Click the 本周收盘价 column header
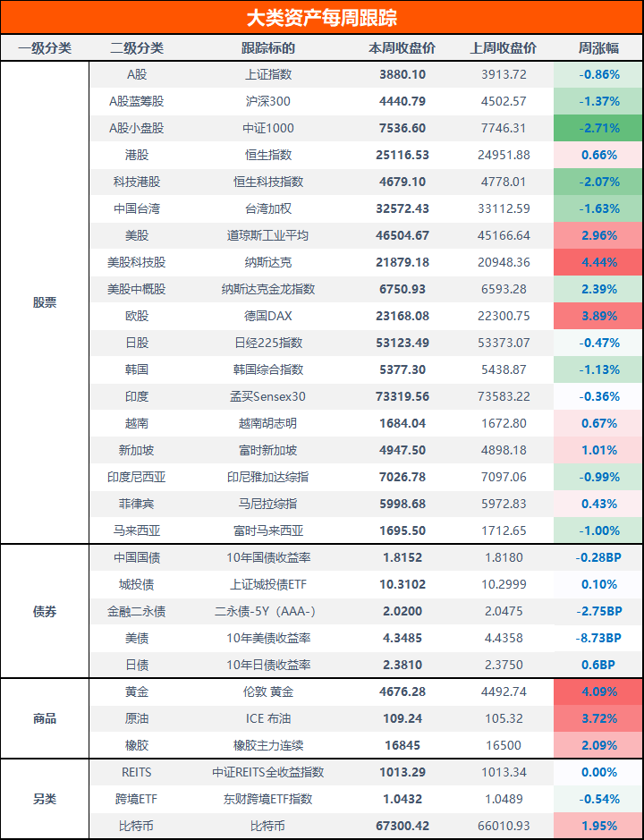Screen dimensions: 644x840 [x=402, y=48]
